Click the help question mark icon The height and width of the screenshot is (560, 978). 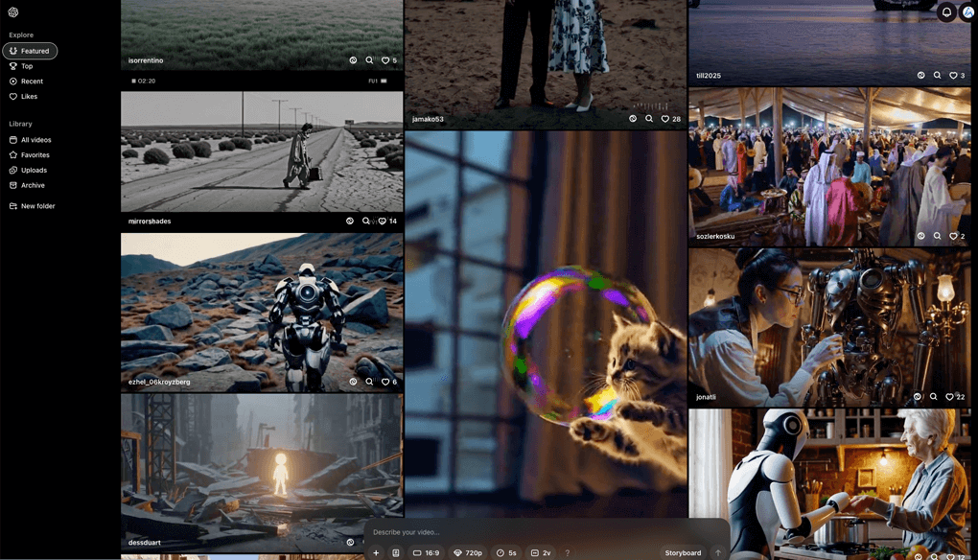[x=567, y=553]
